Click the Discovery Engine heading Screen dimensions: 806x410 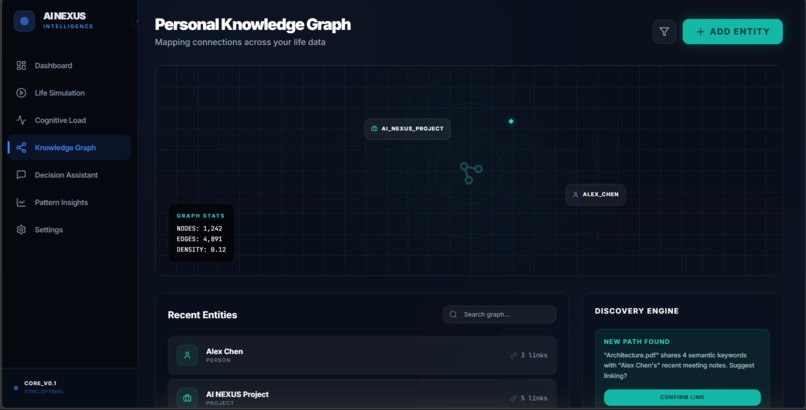pos(637,311)
